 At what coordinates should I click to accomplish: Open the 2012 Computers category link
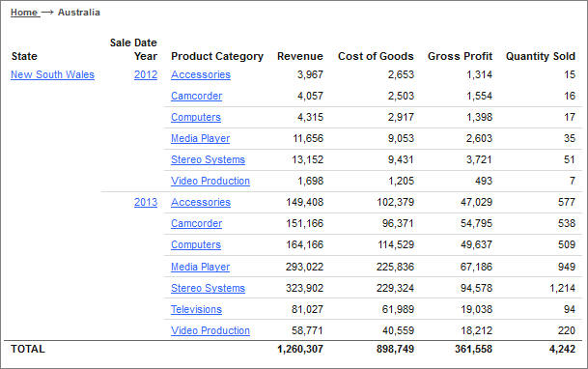click(196, 117)
